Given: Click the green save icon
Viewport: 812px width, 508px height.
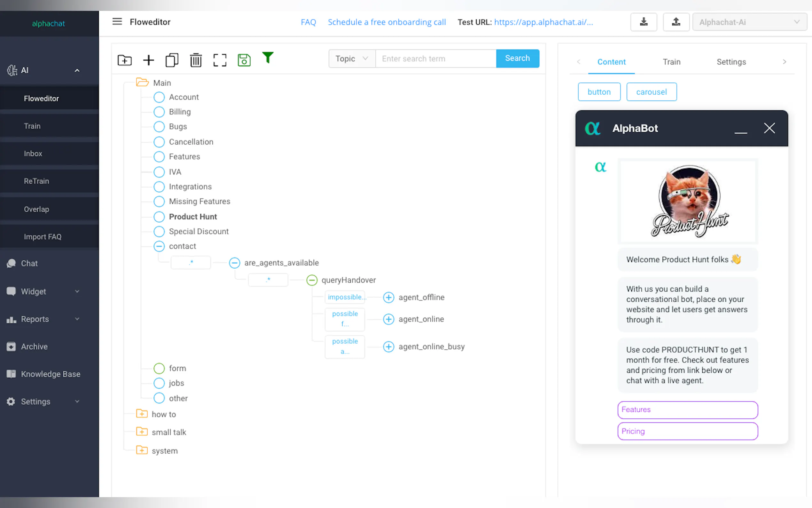Looking at the screenshot, I should (x=244, y=60).
